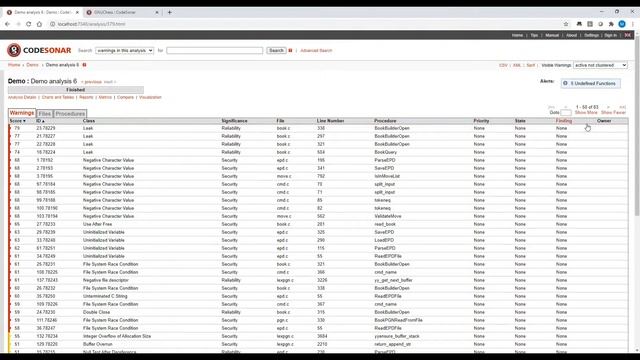
Task: Sort by ID column header
Action: click(40, 121)
